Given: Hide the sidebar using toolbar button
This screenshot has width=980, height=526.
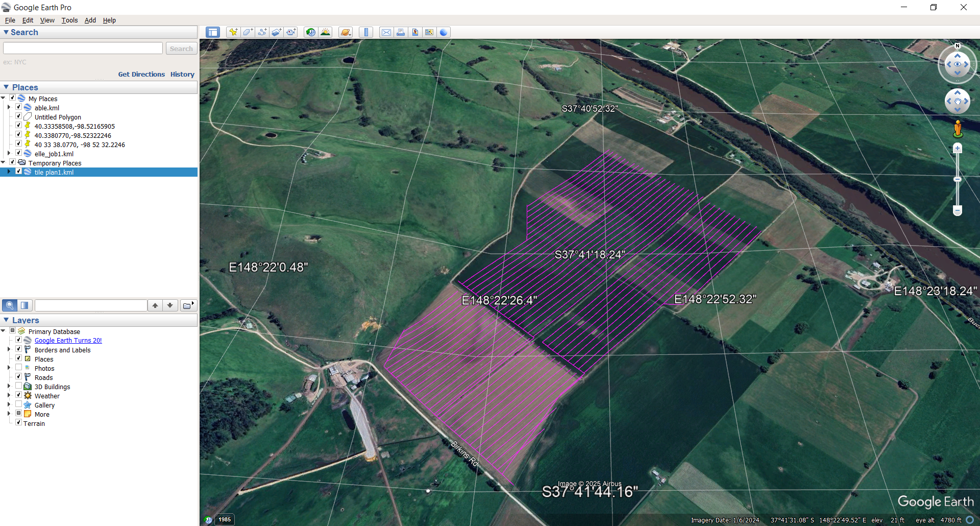Looking at the screenshot, I should click(x=212, y=32).
